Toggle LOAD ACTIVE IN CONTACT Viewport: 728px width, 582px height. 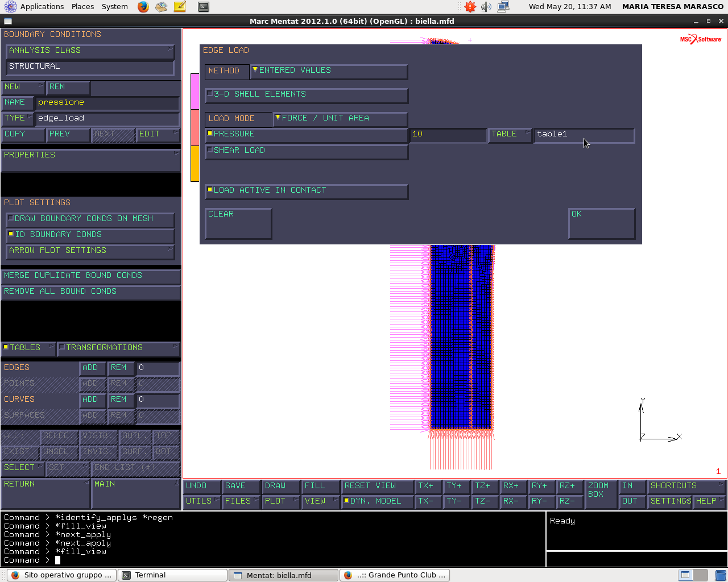307,191
